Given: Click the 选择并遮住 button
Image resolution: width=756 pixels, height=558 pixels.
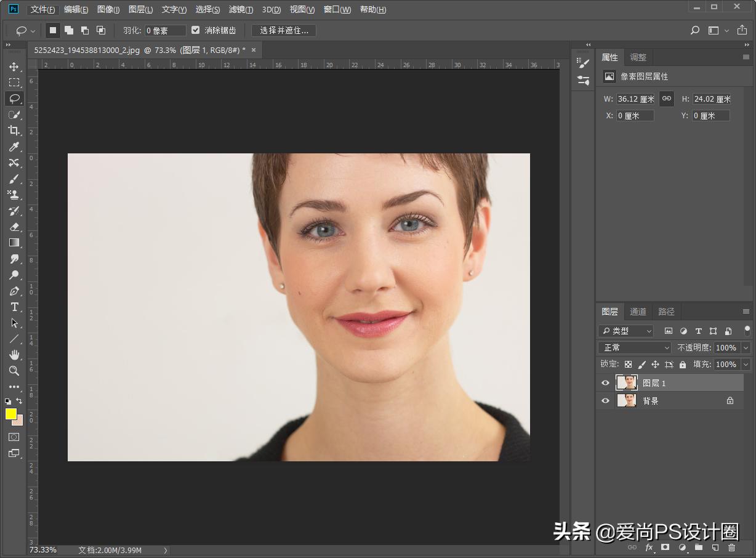Looking at the screenshot, I should point(284,30).
